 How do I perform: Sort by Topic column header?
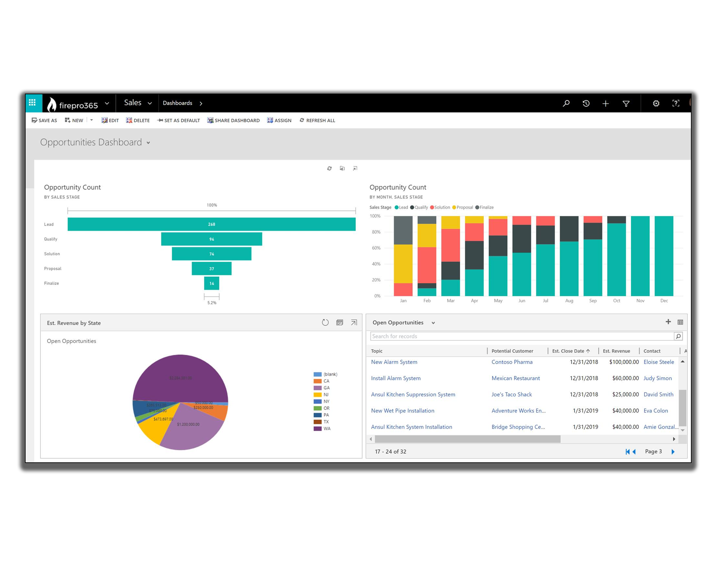[377, 351]
